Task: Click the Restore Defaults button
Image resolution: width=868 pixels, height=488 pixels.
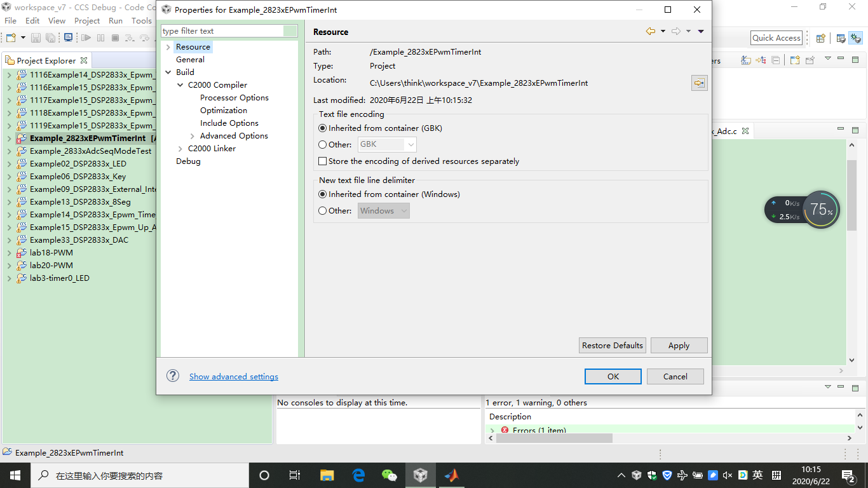Action: coord(613,345)
